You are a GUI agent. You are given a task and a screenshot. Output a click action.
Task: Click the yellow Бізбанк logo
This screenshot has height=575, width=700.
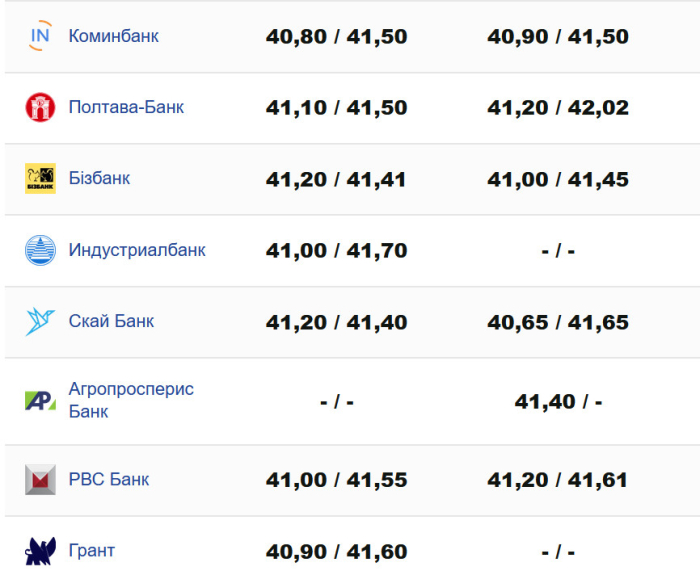40,178
